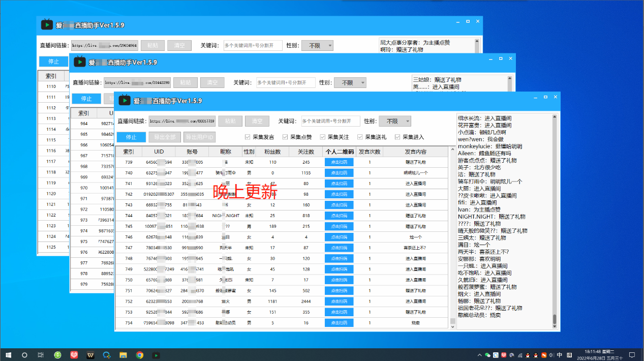Viewport: 644px width, 361px height.
Task: Click middle window's 关键词 input field
Action: point(286,82)
